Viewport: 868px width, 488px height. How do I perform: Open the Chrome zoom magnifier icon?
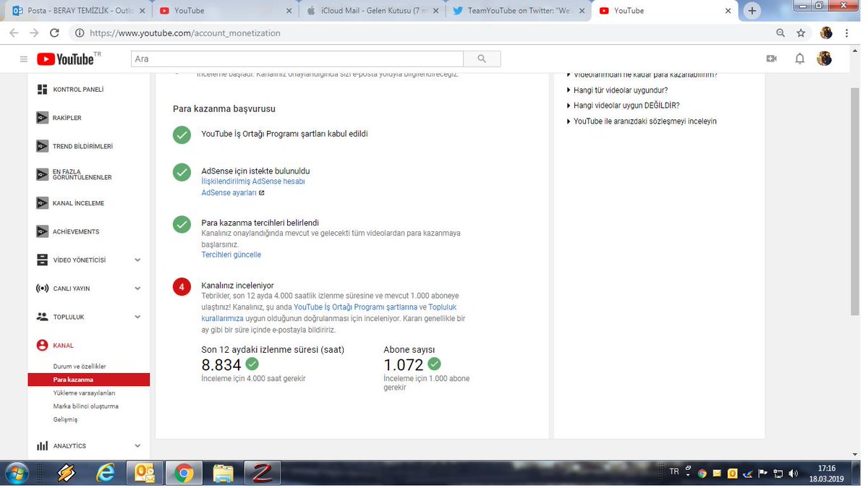(x=780, y=33)
